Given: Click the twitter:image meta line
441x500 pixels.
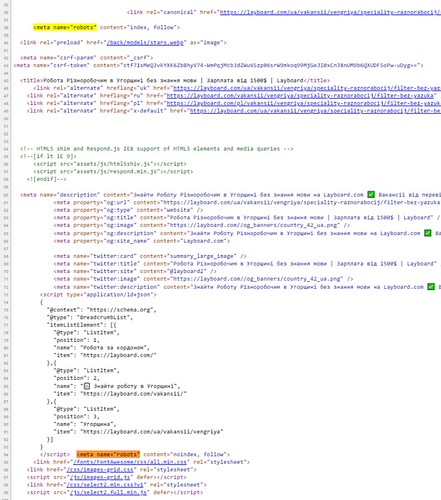Looking at the screenshot, I should click(203, 279).
